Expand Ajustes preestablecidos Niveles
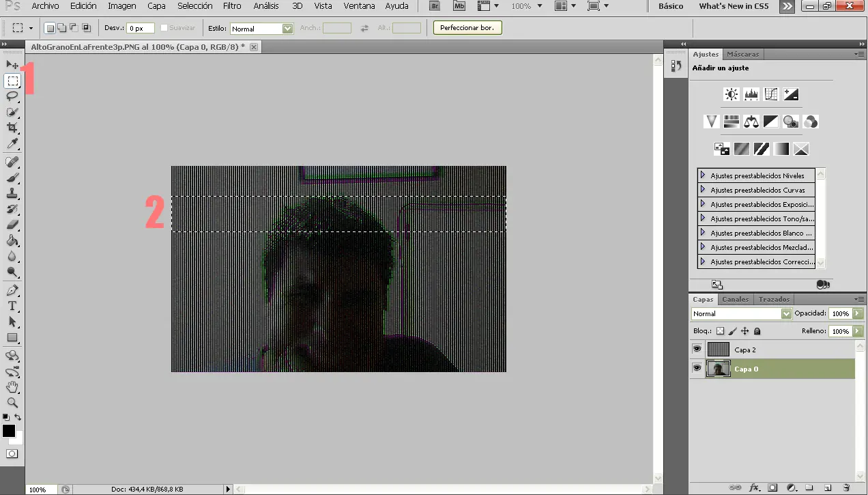This screenshot has width=868, height=495. (x=703, y=175)
